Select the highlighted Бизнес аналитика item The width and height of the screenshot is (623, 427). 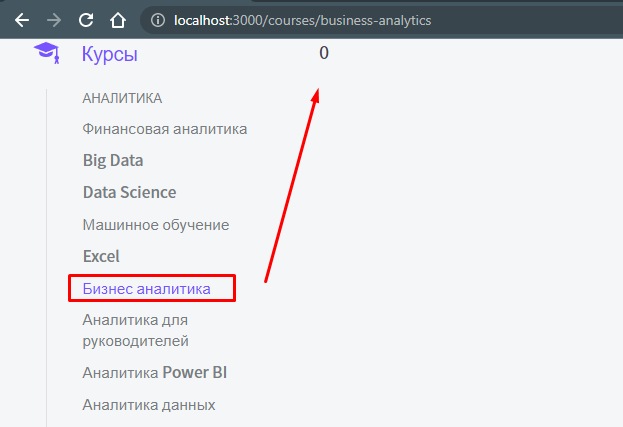[147, 289]
